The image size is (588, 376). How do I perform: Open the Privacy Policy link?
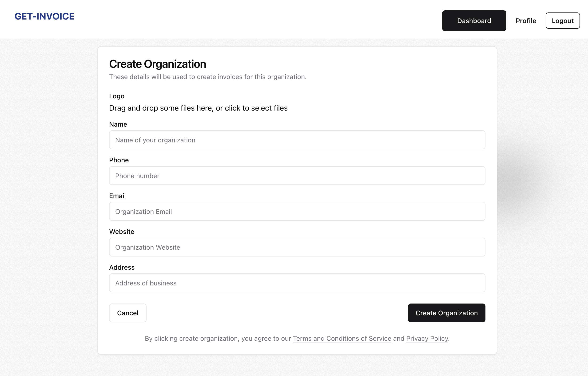coord(427,338)
